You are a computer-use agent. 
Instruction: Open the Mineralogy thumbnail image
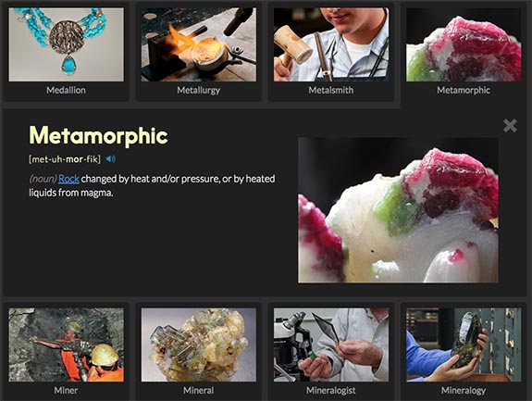[464, 345]
